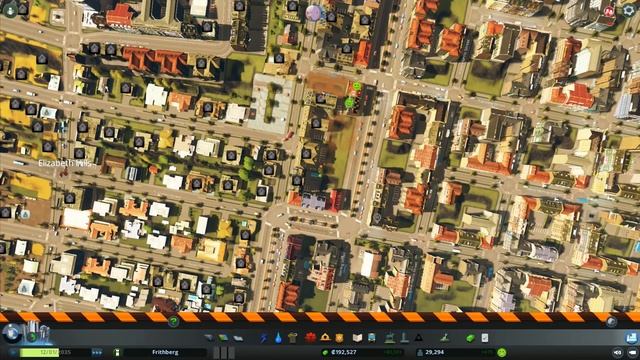Open budget from the €192,527 balance

tap(344, 352)
